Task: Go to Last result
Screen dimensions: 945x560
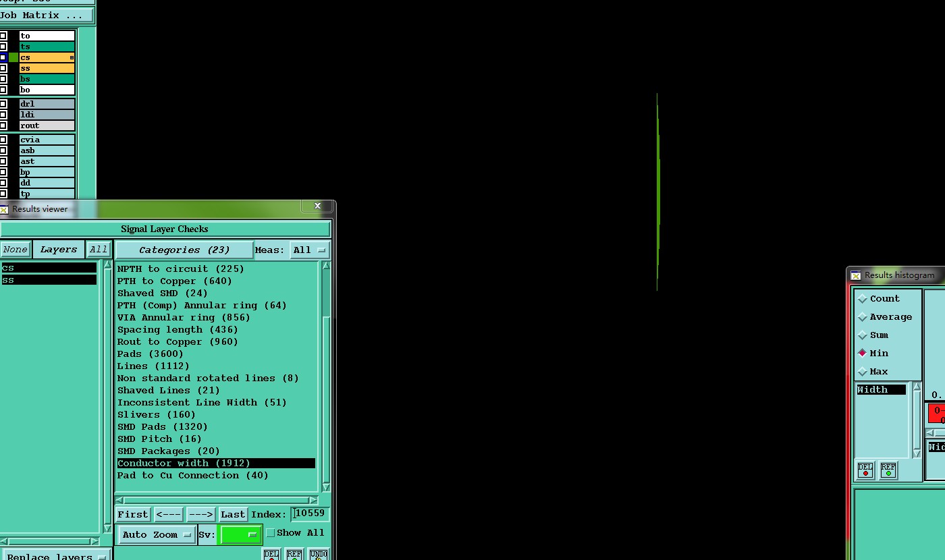Action: (x=233, y=514)
